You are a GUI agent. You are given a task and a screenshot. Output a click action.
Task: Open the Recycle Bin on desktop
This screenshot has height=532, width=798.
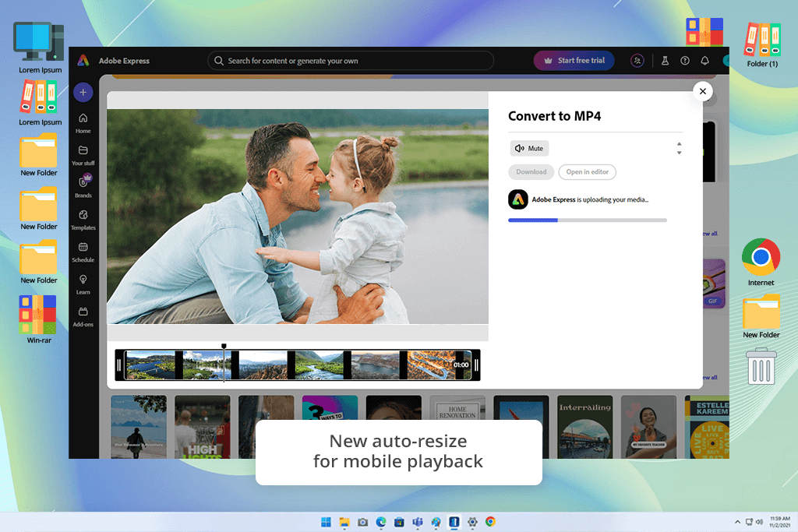click(761, 365)
